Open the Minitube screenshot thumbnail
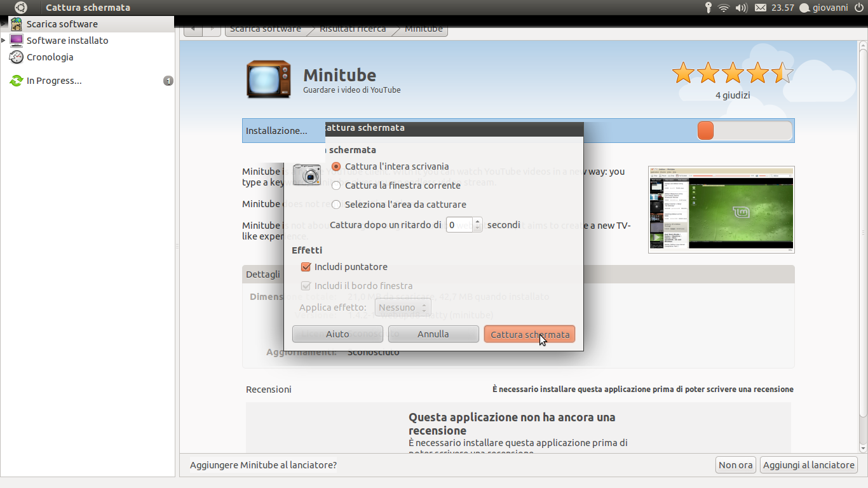 tap(721, 210)
